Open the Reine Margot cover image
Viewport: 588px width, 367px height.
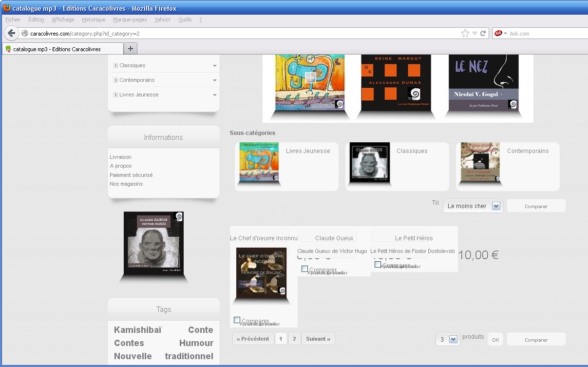[x=395, y=82]
